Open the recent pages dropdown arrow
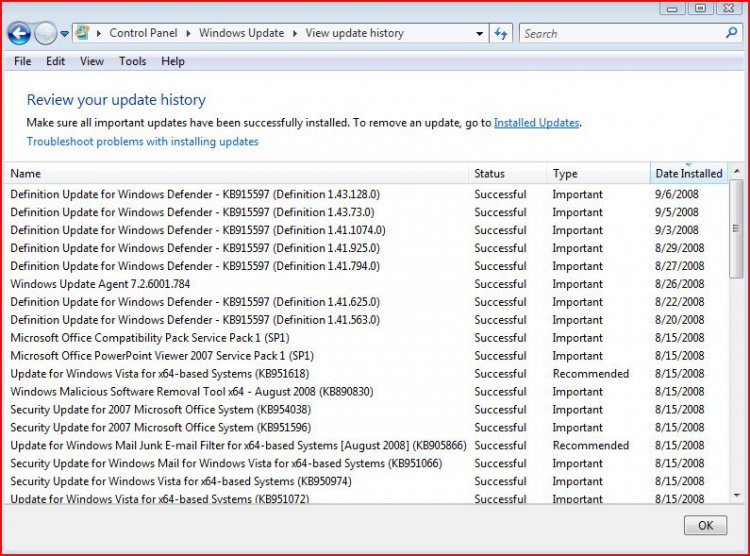 pyautogui.click(x=64, y=34)
